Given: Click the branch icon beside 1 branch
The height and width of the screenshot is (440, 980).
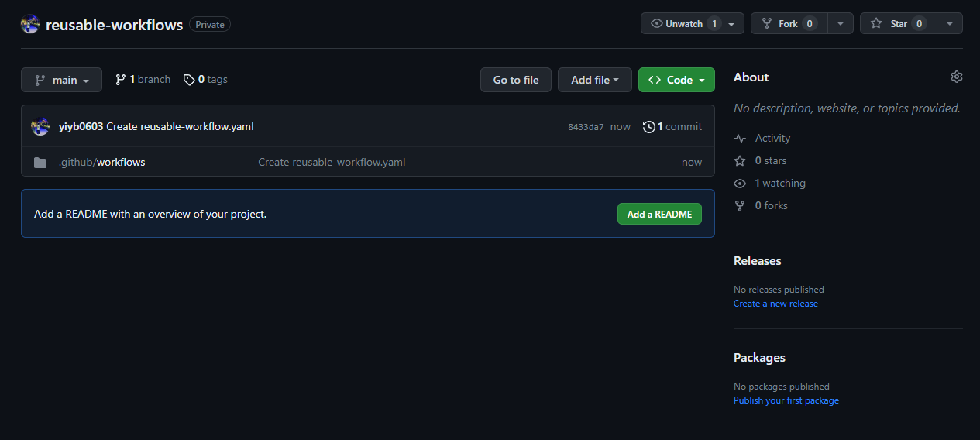Looking at the screenshot, I should click(x=120, y=80).
